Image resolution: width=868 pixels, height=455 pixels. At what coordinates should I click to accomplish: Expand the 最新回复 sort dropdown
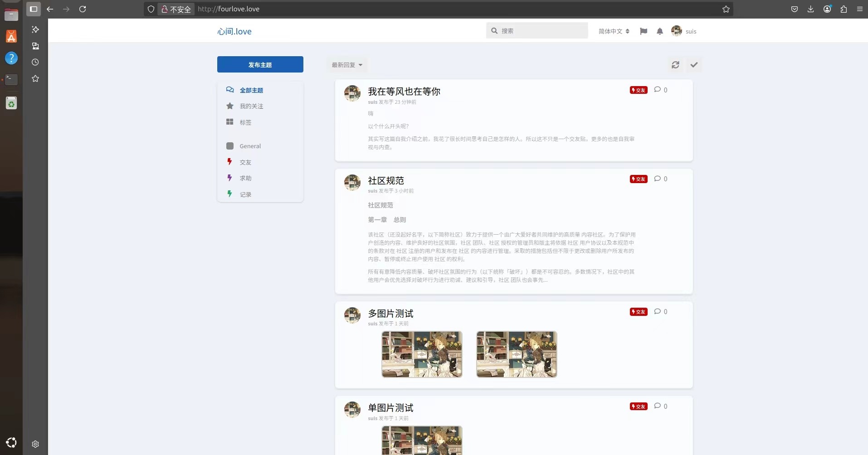(347, 65)
